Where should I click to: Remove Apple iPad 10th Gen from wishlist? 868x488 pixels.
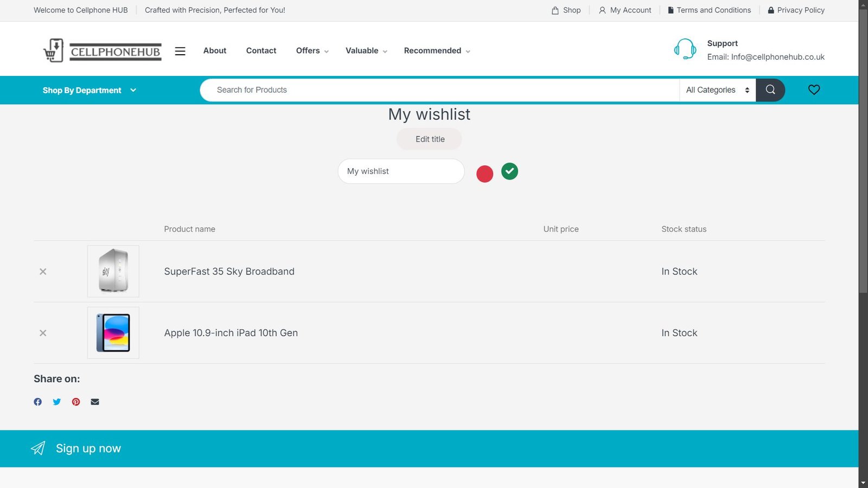coord(43,333)
